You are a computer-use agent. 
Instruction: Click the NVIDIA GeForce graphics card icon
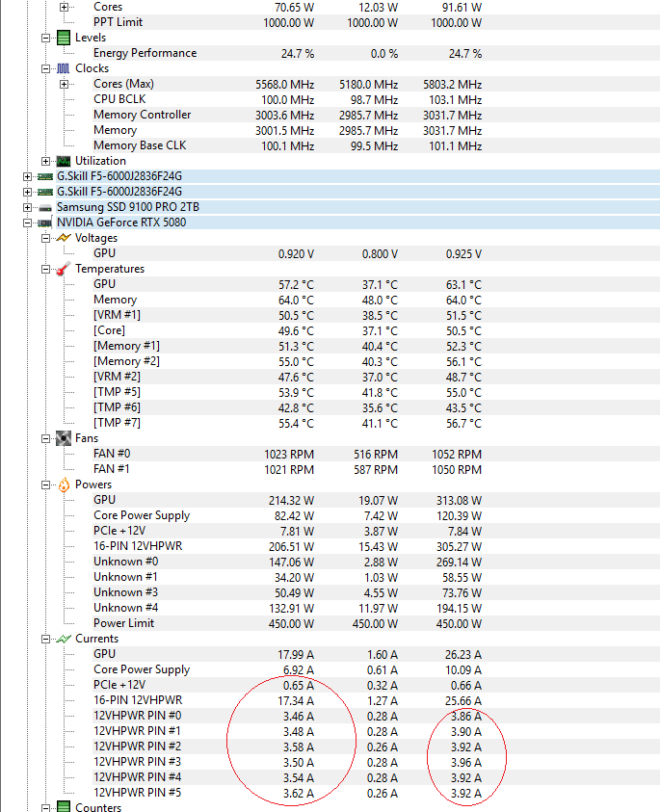45,223
